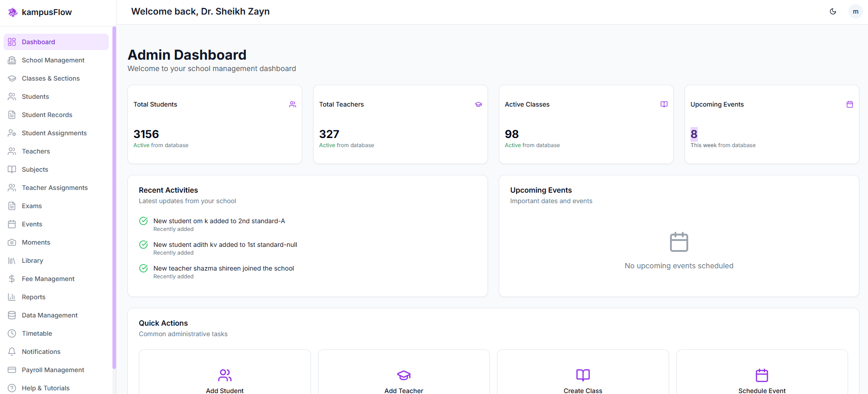Navigate to Students in sidebar

pyautogui.click(x=56, y=97)
